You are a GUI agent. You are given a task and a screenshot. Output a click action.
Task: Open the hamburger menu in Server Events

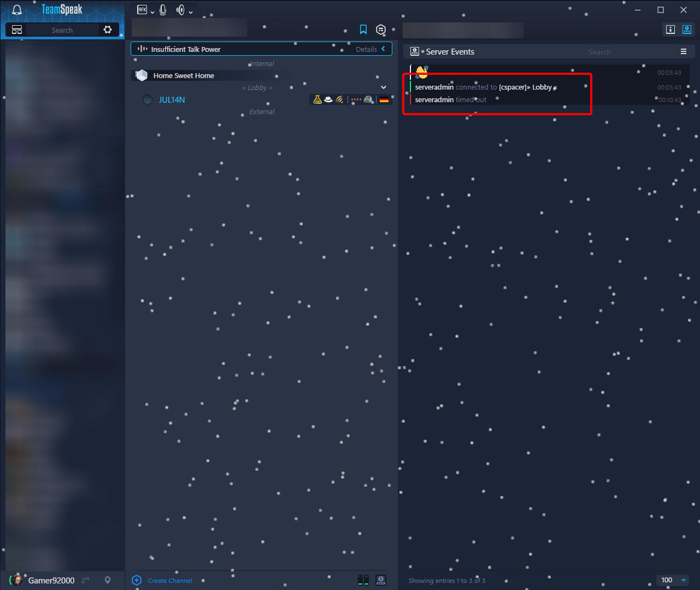684,51
